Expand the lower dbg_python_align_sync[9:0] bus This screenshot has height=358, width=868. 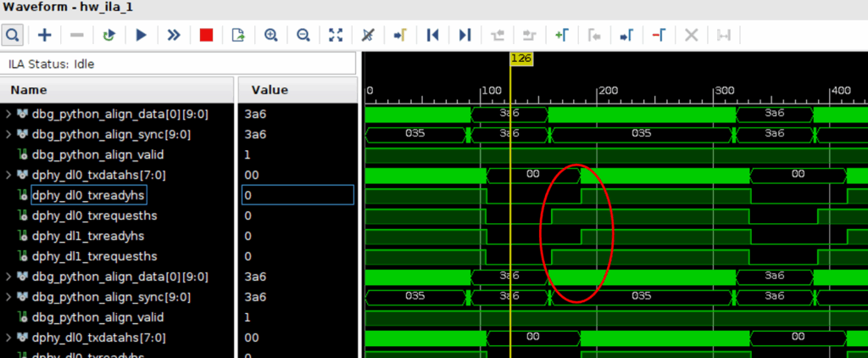coord(8,297)
